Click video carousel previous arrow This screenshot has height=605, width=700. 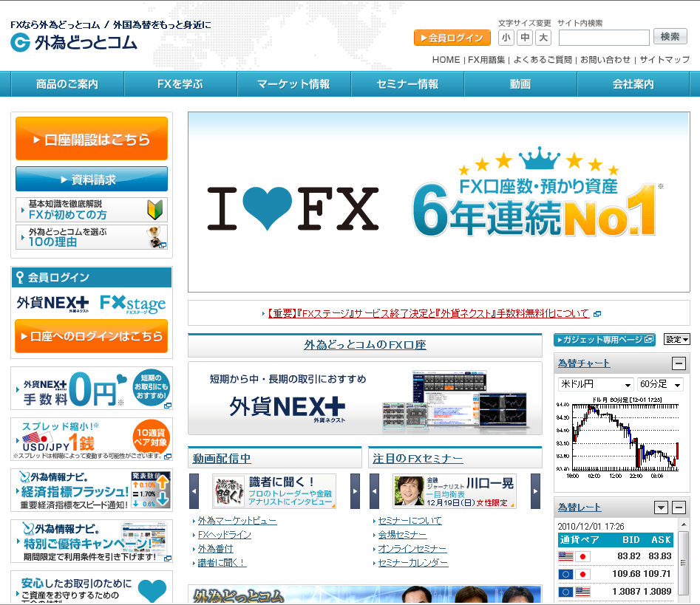point(194,491)
